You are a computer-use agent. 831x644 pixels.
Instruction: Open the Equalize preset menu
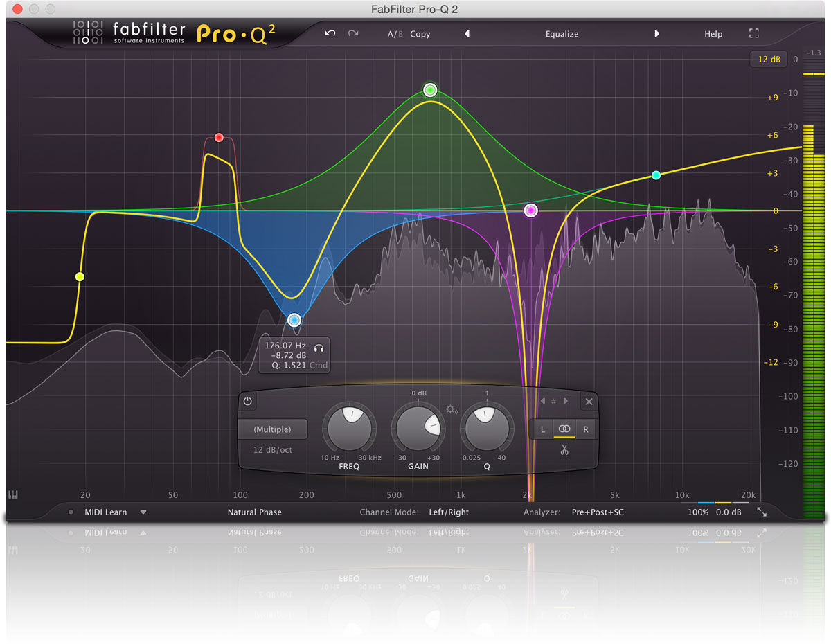coord(562,34)
